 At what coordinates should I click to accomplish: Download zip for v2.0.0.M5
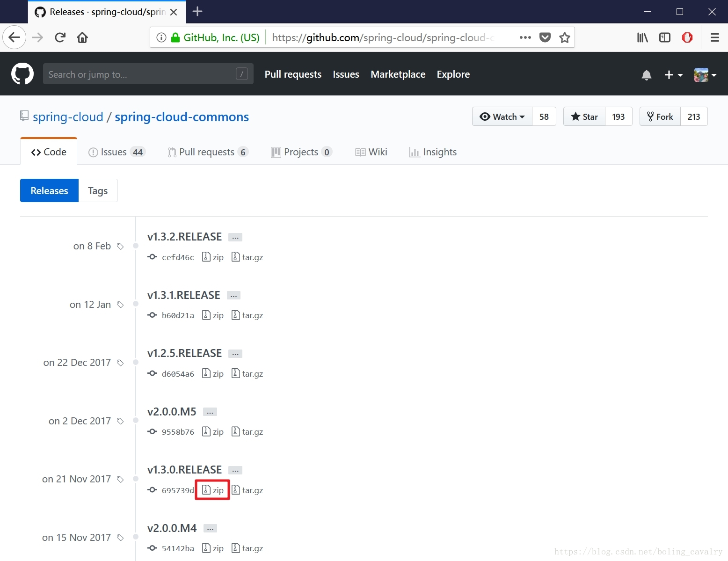tap(213, 431)
